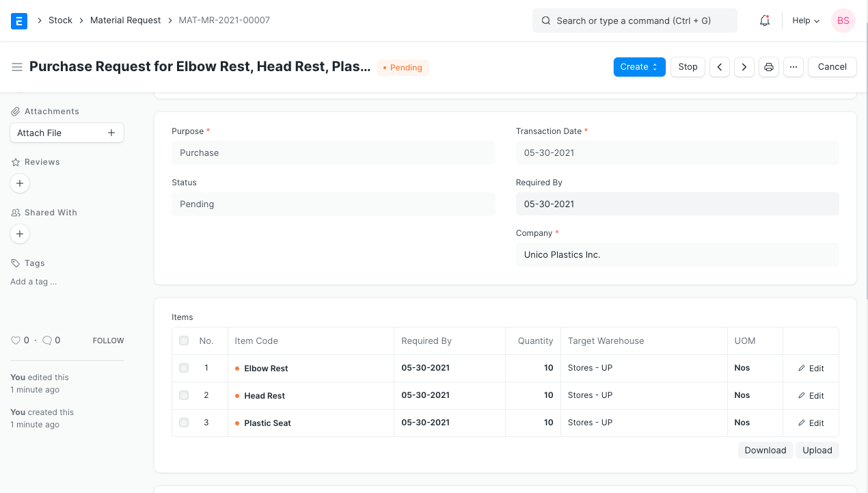Check the select-all items header checkbox
Viewport: 868px width, 493px height.
coord(184,341)
